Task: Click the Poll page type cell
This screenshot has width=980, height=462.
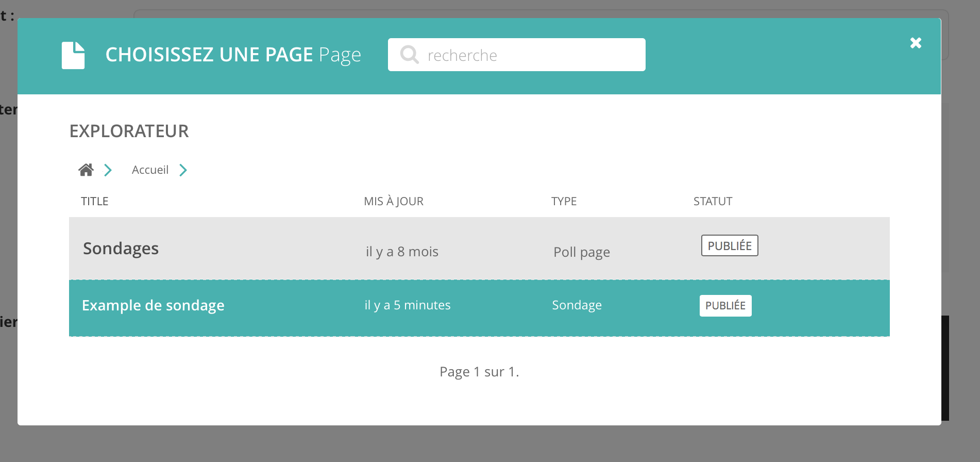Action: pyautogui.click(x=581, y=252)
